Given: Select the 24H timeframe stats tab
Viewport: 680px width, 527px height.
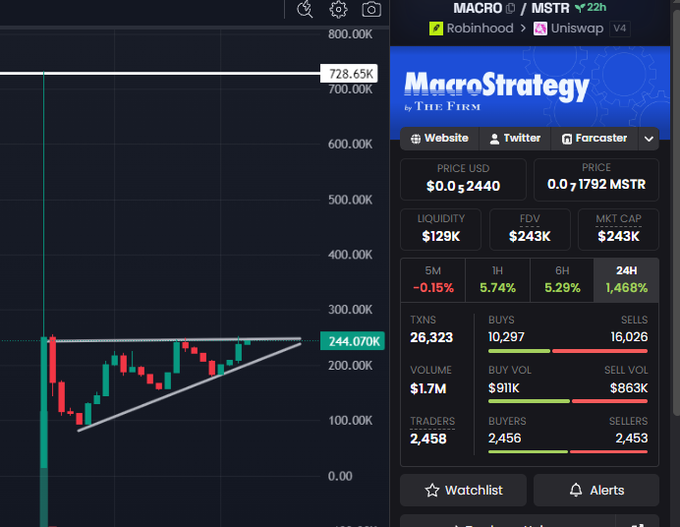Looking at the screenshot, I should (626, 280).
